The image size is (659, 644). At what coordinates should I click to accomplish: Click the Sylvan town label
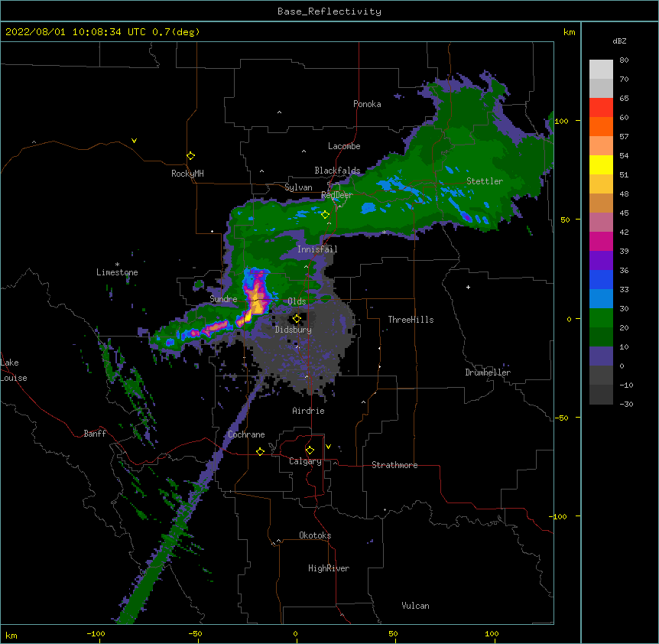click(x=298, y=187)
